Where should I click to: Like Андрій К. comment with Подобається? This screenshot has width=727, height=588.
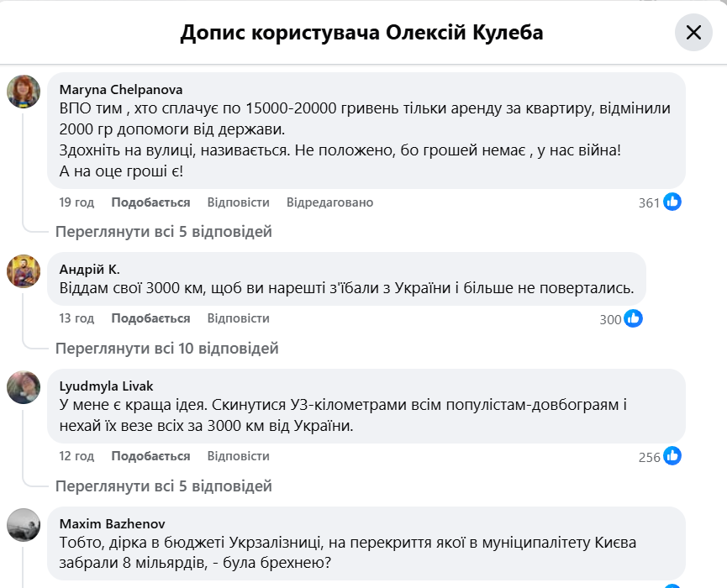coord(150,318)
